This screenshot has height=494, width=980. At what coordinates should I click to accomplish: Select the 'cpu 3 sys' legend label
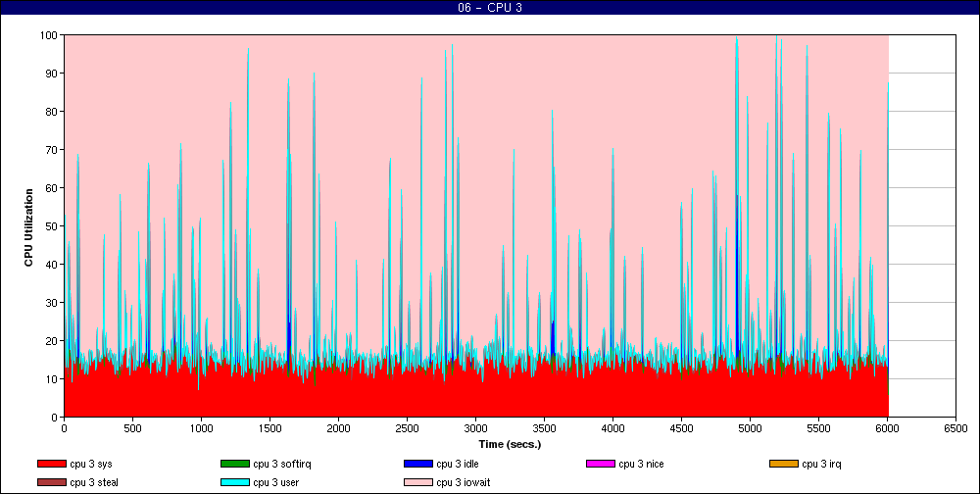pos(91,464)
